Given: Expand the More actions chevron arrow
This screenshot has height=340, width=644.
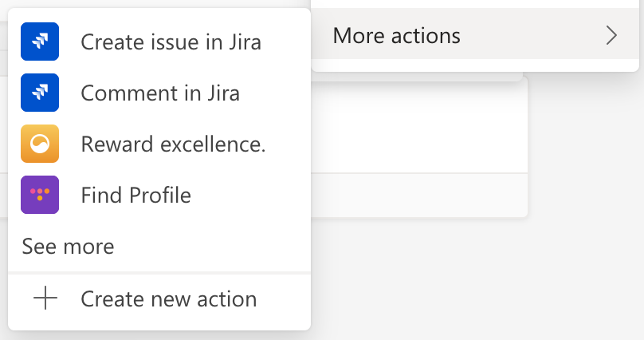Looking at the screenshot, I should (611, 35).
